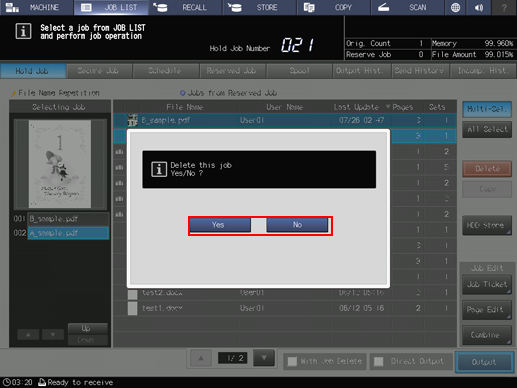Click the scroll-up arrow in Selecting Job panel
Screen dimensions: 517x388
tap(28, 334)
